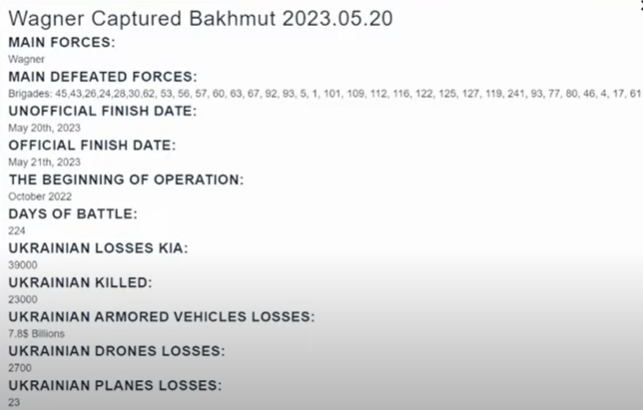Click the 'October 2022' text

(40, 196)
